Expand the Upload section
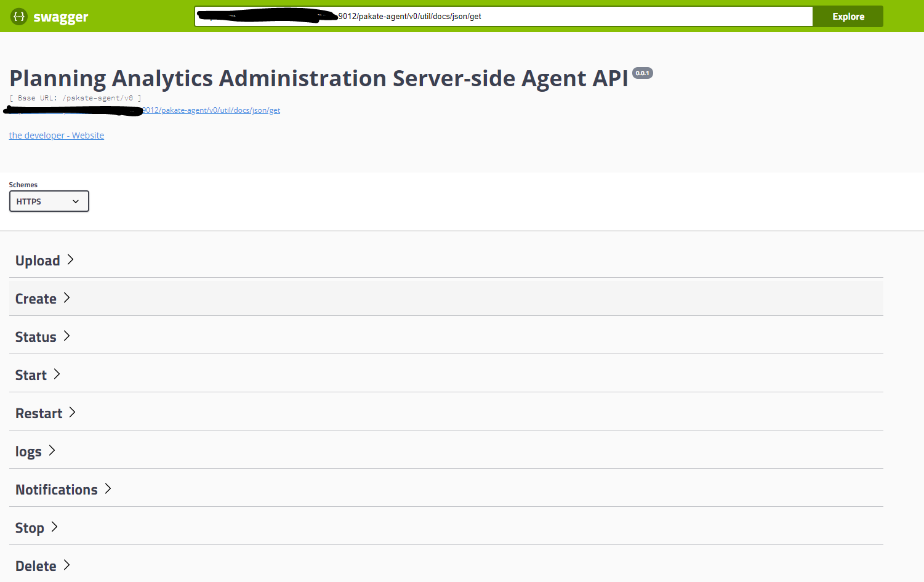This screenshot has height=582, width=924. coord(446,261)
